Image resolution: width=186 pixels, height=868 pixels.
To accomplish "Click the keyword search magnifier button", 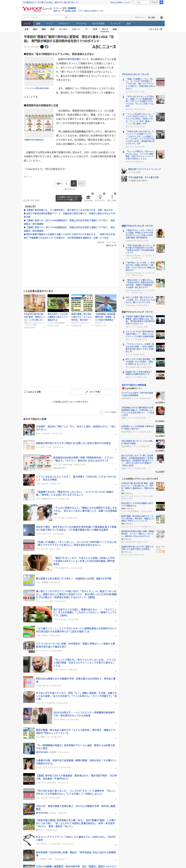I will (66, 18).
